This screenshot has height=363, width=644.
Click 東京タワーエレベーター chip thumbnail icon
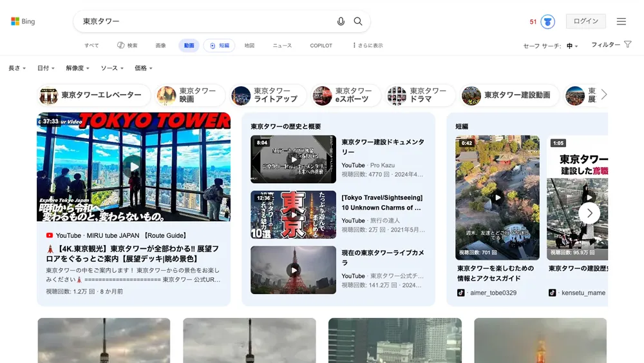[x=48, y=95]
